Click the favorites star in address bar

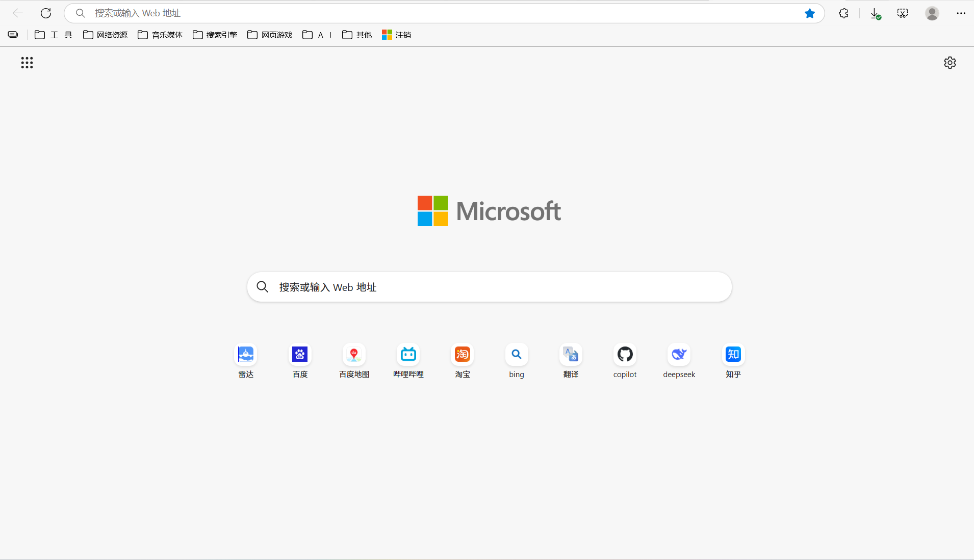point(810,13)
